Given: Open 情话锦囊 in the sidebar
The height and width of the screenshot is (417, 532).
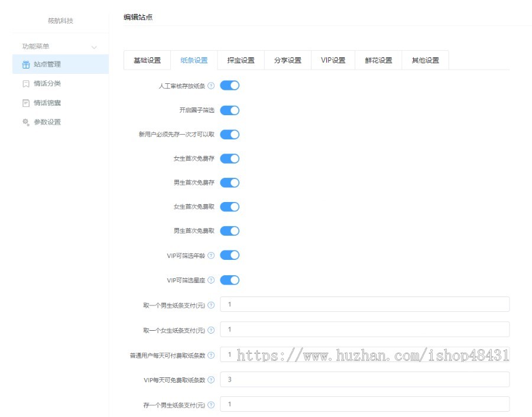Looking at the screenshot, I should click(x=60, y=103).
